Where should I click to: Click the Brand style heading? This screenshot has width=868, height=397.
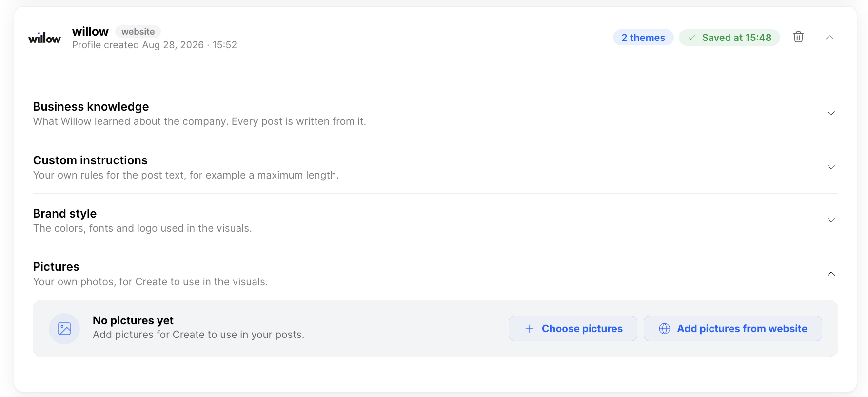[x=65, y=214]
